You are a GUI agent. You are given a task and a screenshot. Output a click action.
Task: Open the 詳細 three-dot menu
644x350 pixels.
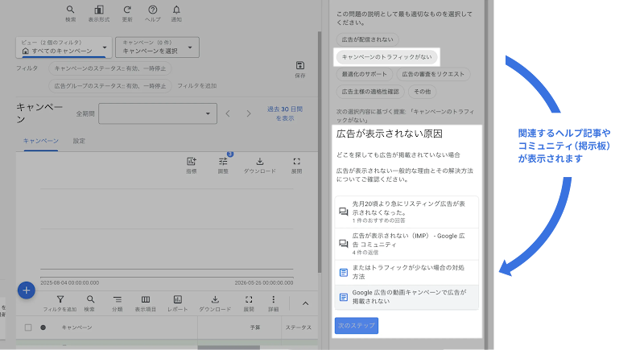274,299
